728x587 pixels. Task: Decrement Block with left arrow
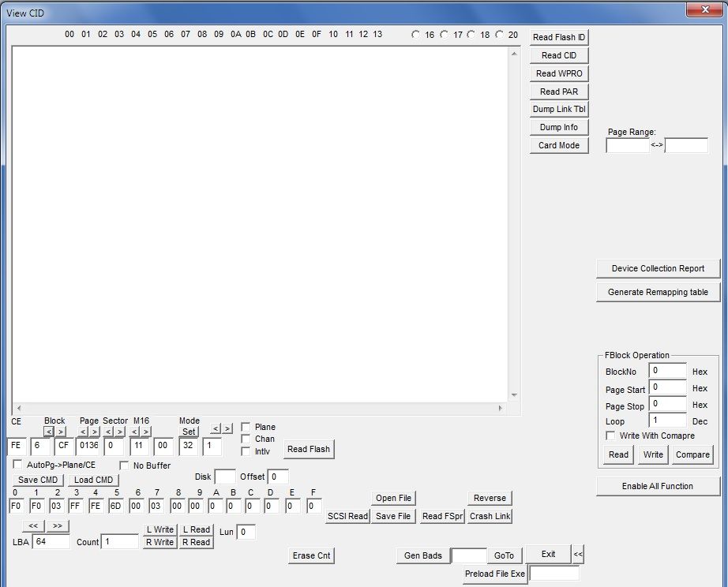tap(49, 432)
